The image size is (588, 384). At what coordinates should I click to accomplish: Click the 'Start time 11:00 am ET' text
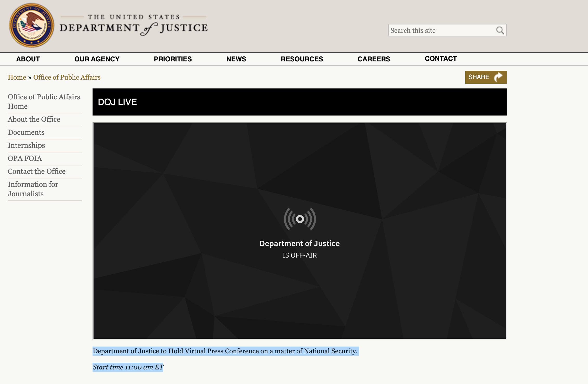pyautogui.click(x=128, y=367)
